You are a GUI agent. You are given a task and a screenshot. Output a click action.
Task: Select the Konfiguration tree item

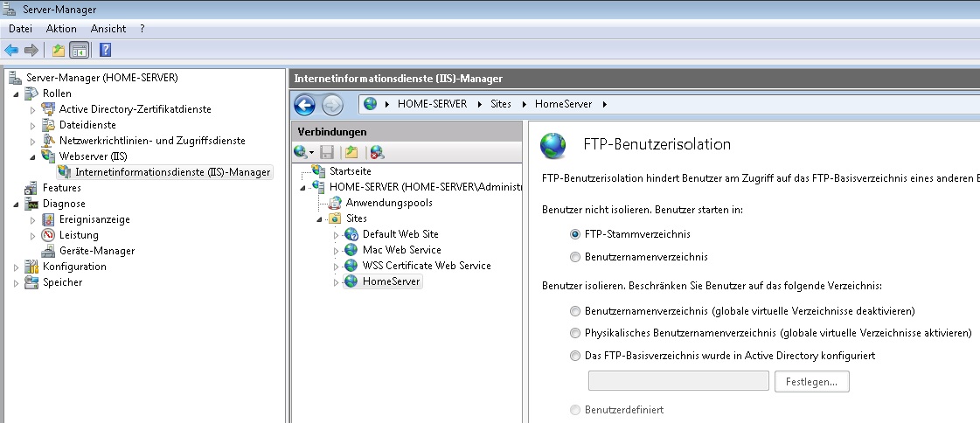point(74,267)
